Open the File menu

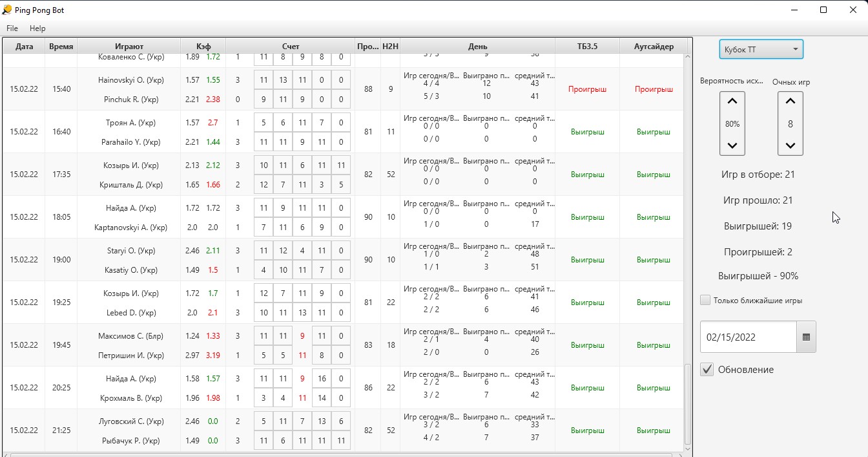click(x=12, y=28)
